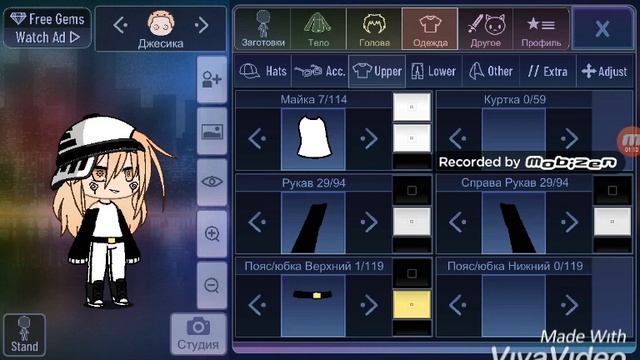Screen dimensions: 640x360
Task: Add a new character with plus icon
Action: click(x=212, y=79)
